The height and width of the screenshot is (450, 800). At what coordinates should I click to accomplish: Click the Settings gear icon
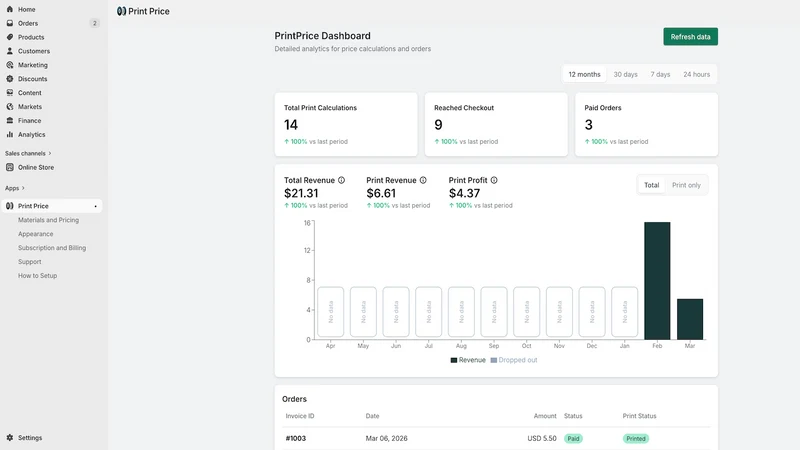tap(10, 437)
